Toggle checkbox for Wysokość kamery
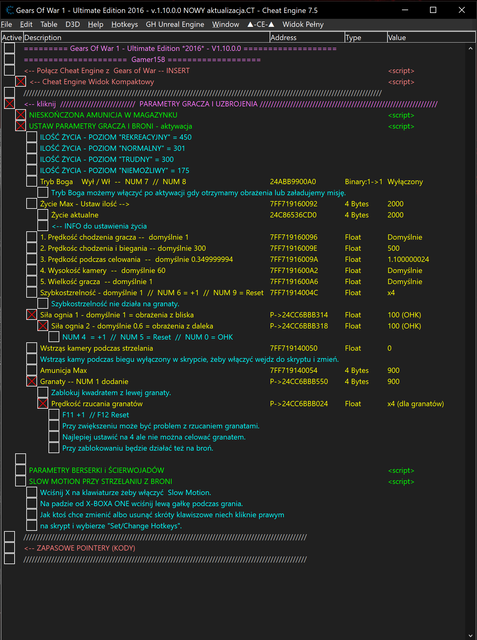 point(31,271)
